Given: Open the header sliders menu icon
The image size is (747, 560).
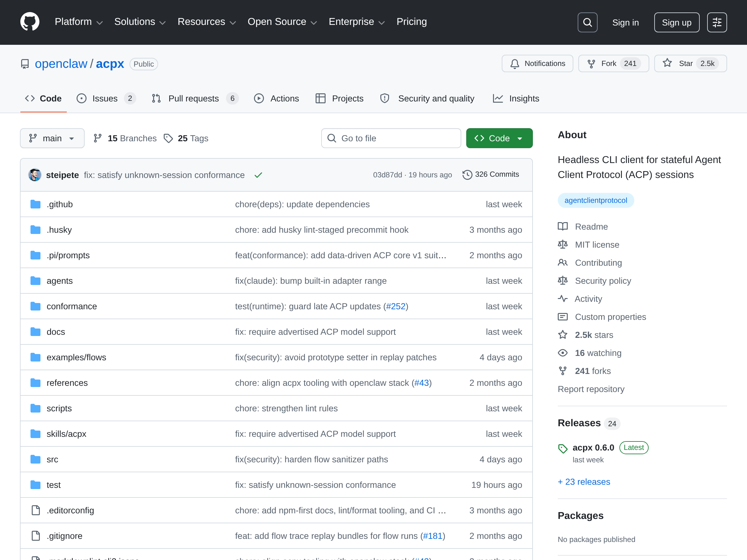Looking at the screenshot, I should tap(716, 22).
